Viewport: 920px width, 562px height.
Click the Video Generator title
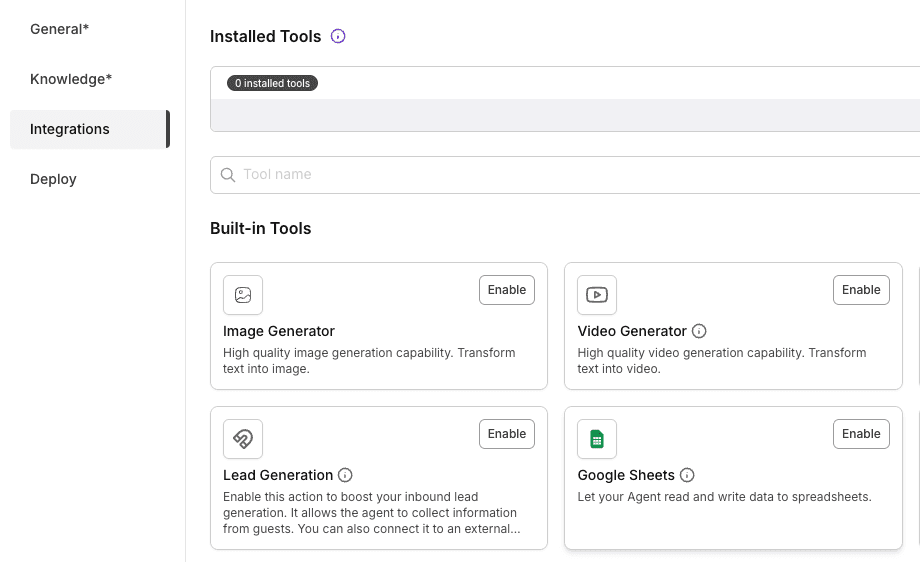(x=632, y=331)
